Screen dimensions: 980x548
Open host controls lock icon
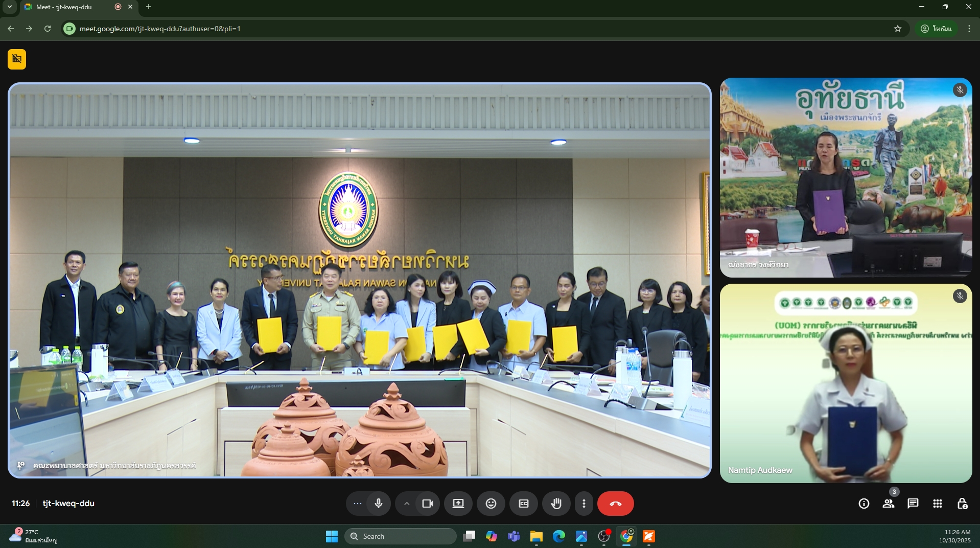point(962,504)
